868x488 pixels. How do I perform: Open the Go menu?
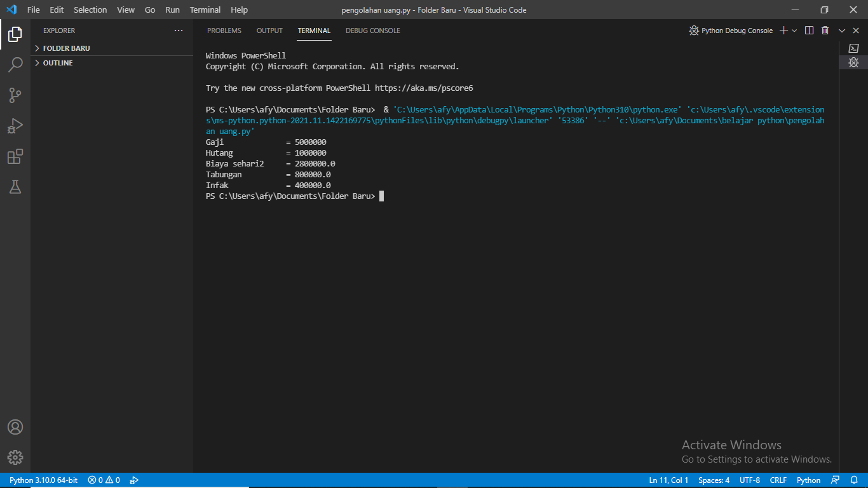click(x=150, y=10)
